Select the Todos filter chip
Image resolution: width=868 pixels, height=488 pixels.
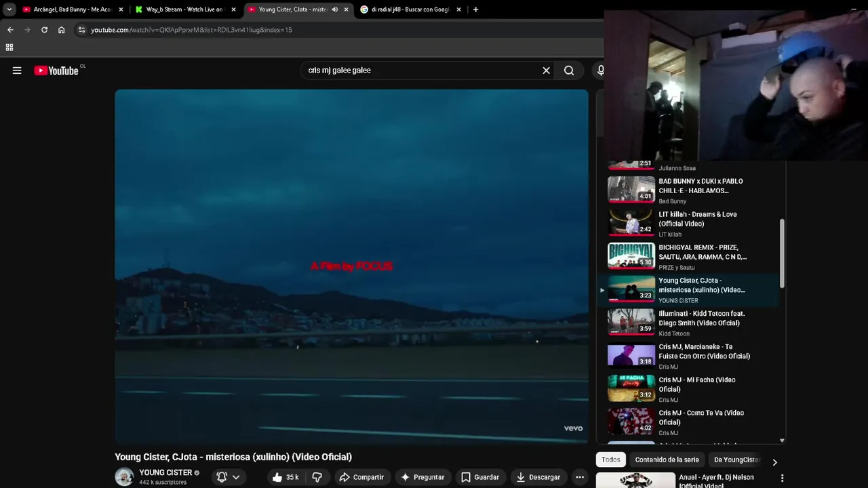pyautogui.click(x=610, y=460)
